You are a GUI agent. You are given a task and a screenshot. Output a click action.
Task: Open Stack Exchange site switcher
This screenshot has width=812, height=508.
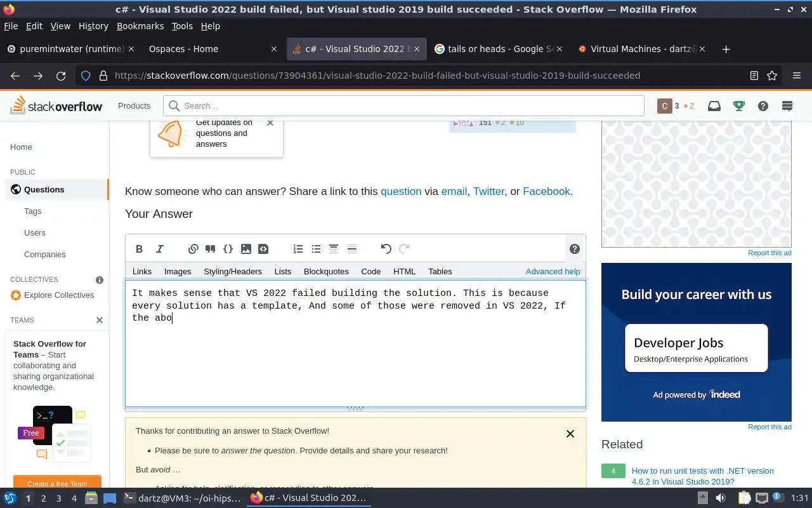pyautogui.click(x=787, y=106)
